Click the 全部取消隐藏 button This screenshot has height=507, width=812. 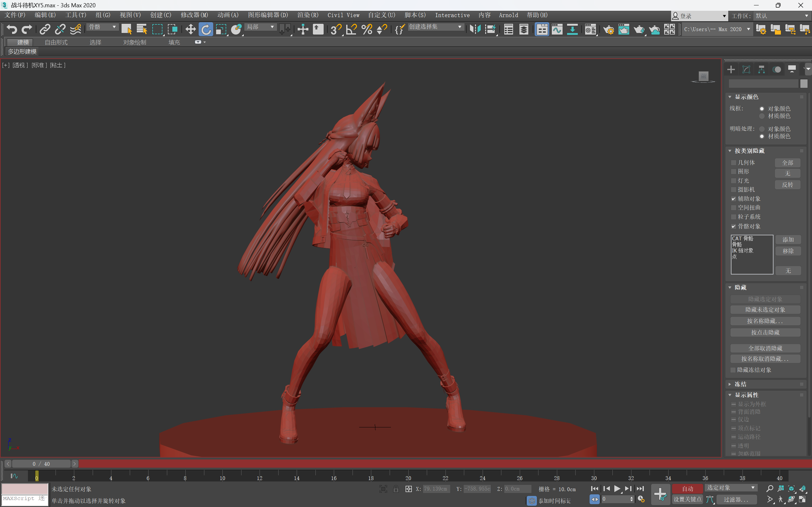click(x=765, y=348)
